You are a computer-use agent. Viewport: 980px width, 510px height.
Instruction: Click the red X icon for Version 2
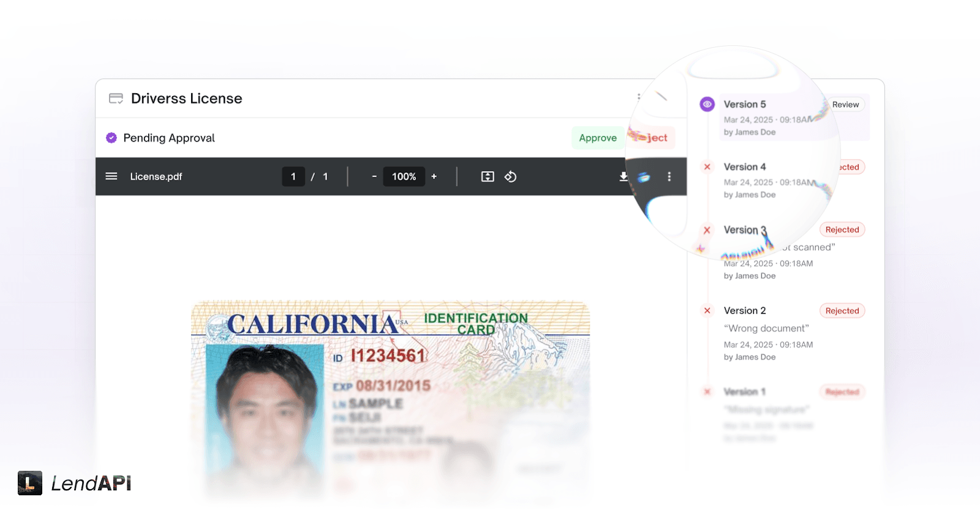(707, 311)
